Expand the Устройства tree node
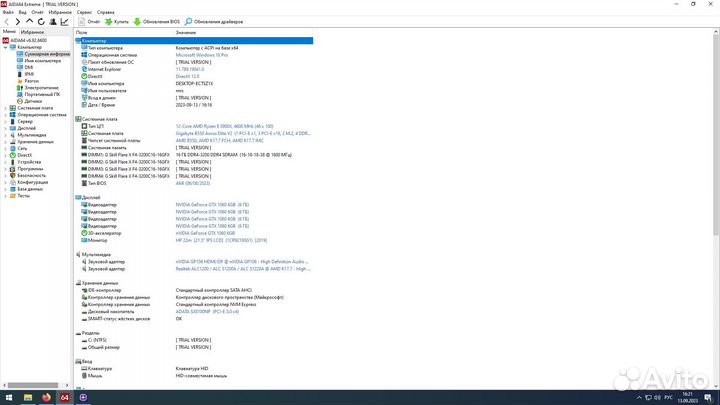The height and width of the screenshot is (405, 720). 6,162
